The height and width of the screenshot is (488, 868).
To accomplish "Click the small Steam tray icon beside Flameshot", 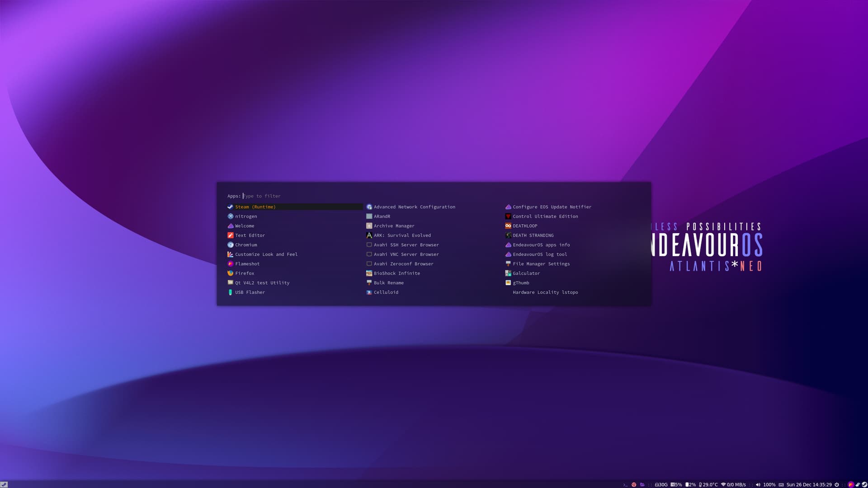I will coord(858,485).
